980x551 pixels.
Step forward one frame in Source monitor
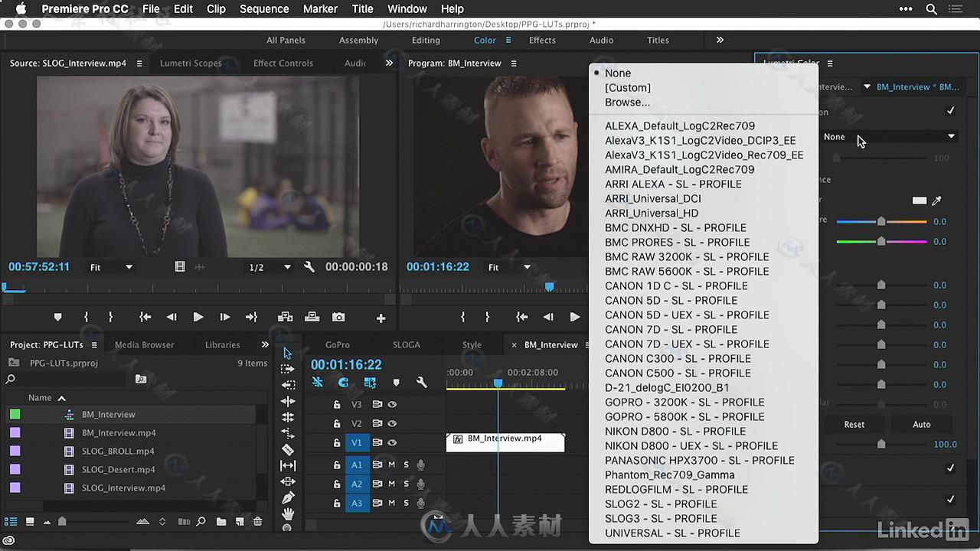click(224, 317)
